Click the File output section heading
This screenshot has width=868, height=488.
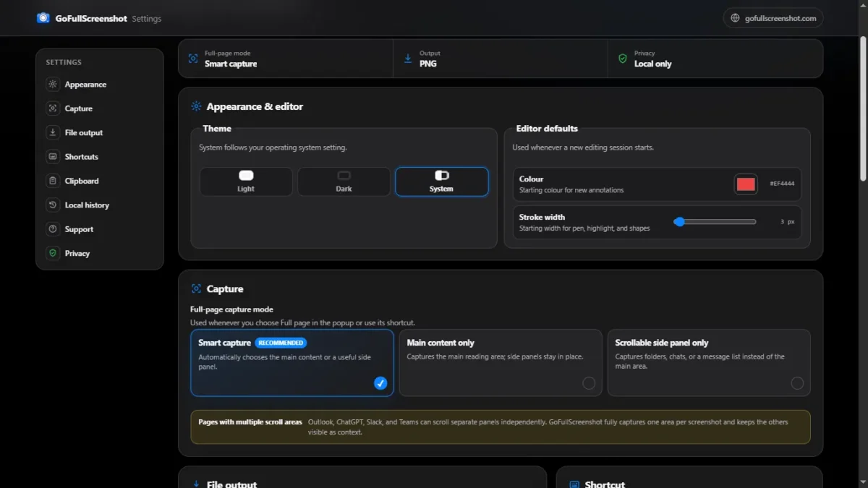point(231,484)
